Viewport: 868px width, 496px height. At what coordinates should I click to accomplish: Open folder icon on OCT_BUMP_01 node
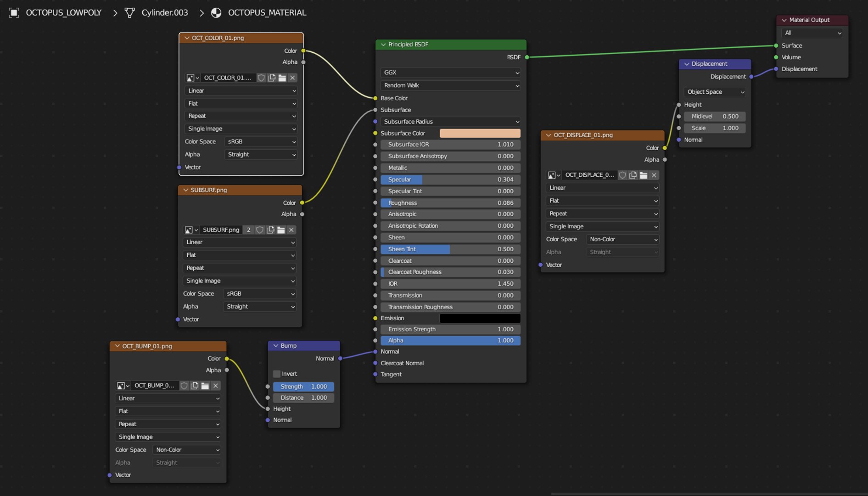point(205,386)
